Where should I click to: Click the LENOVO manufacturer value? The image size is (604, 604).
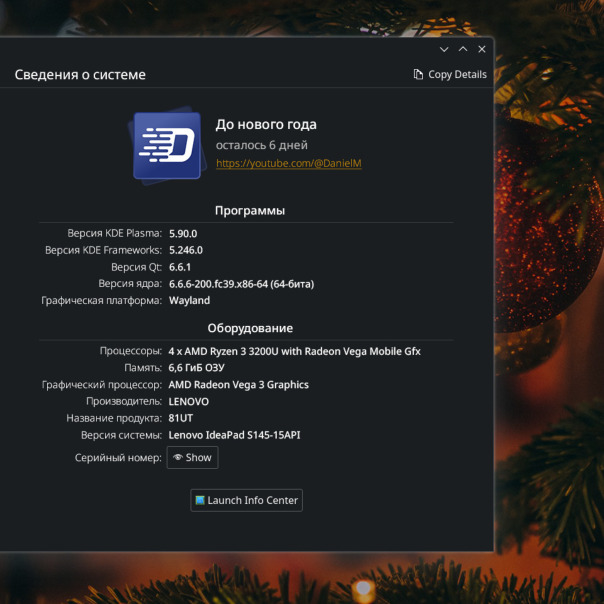pyautogui.click(x=189, y=402)
